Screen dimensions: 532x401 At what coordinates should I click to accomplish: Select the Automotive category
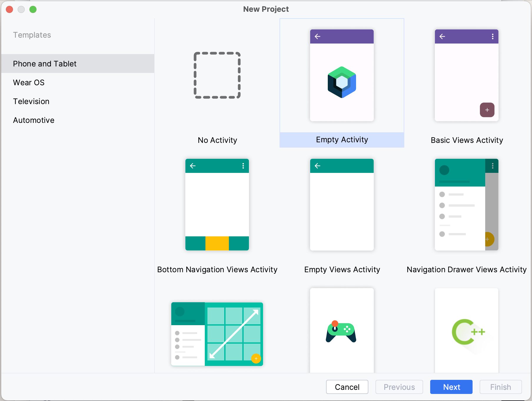click(x=34, y=120)
